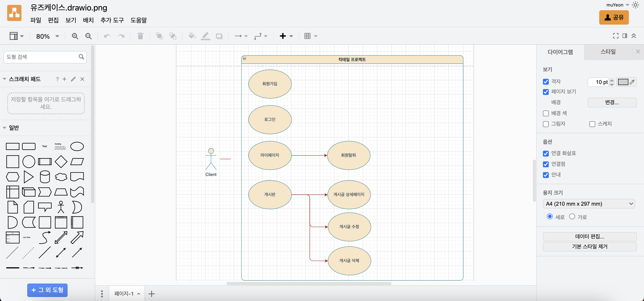Open the view layout dropdown in toolbar
Screen dimensions: 644x301
pos(17,36)
